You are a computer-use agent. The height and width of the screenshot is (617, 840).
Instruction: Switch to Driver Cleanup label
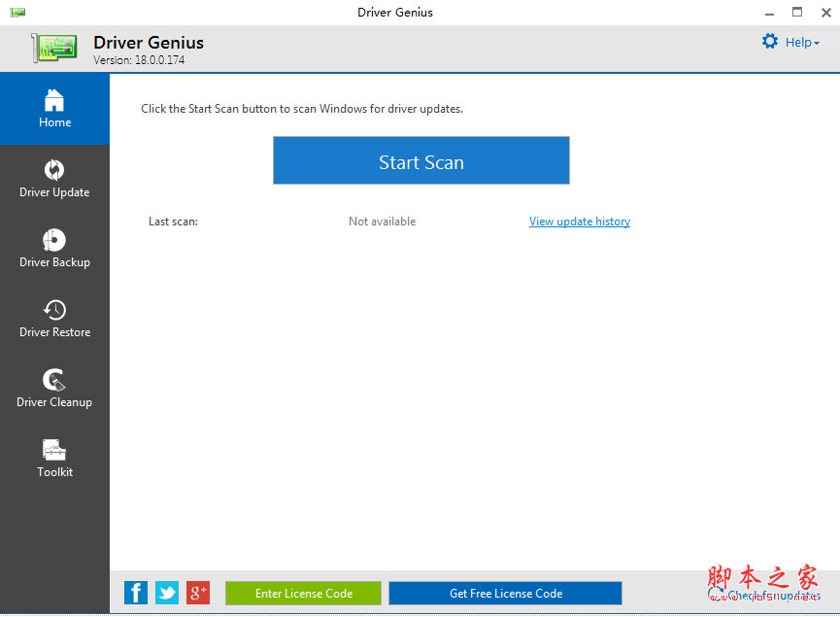pos(54,402)
